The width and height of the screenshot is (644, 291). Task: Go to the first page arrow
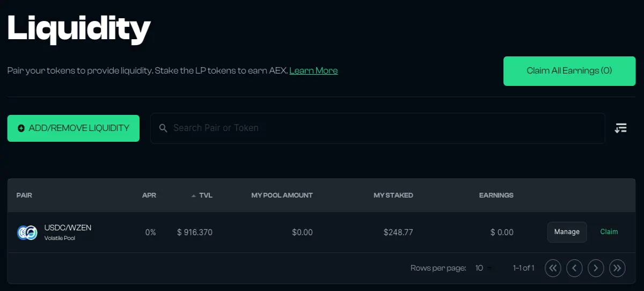pos(553,268)
